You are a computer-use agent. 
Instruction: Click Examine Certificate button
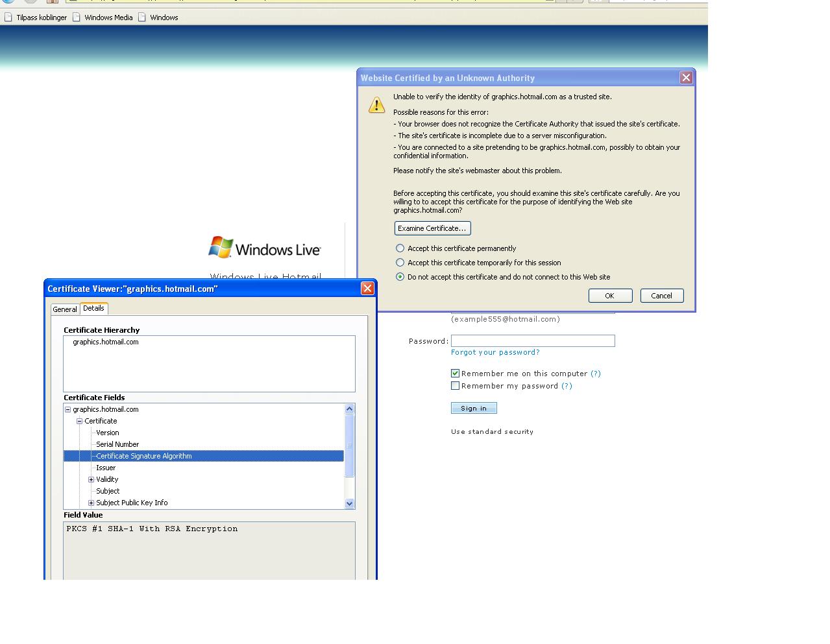tap(432, 228)
